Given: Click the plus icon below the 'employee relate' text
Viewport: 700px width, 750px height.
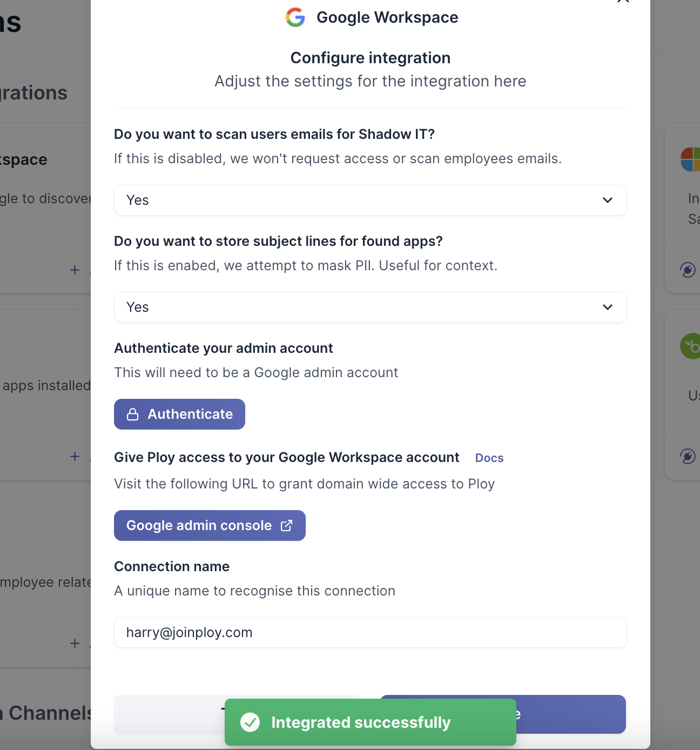Looking at the screenshot, I should (75, 644).
